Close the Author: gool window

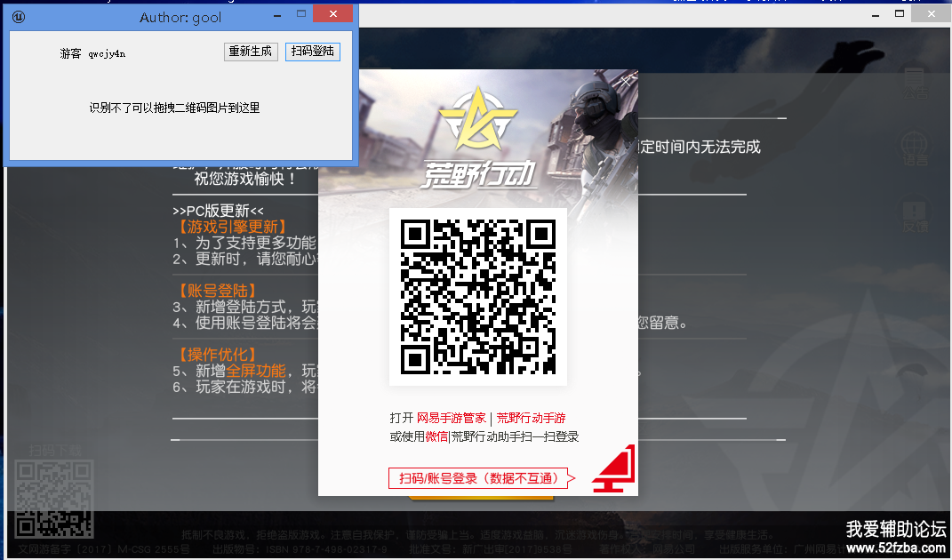[332, 13]
